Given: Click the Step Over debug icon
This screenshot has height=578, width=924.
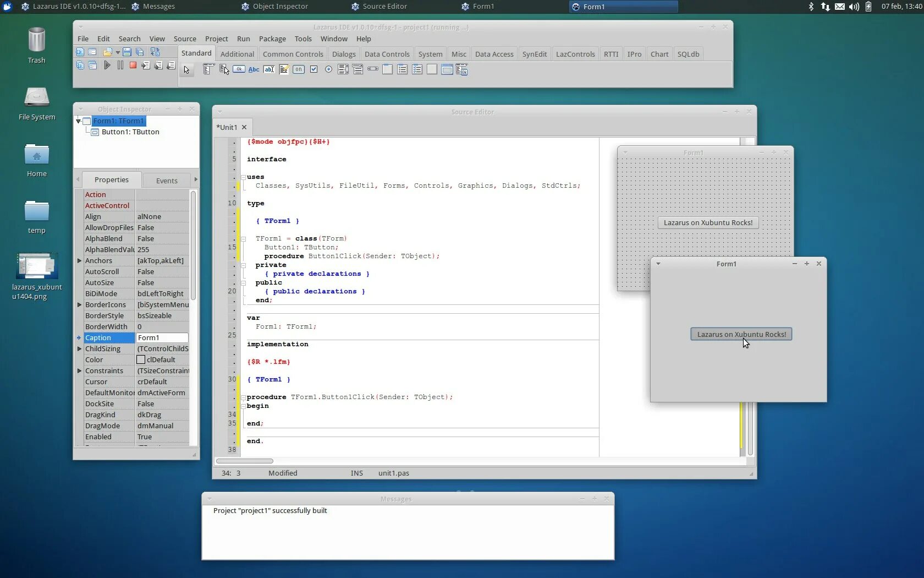Looking at the screenshot, I should coord(158,65).
